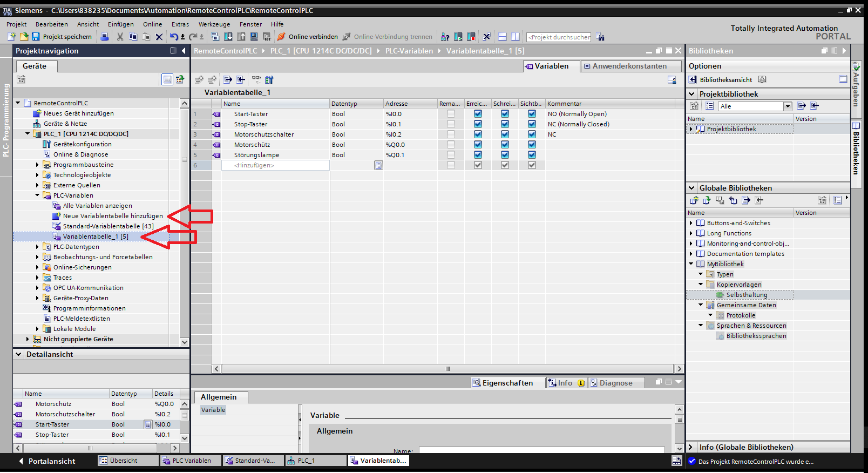Toggle Sichtbar checkbox for Störungslampe
The height and width of the screenshot is (473, 868).
click(x=532, y=155)
